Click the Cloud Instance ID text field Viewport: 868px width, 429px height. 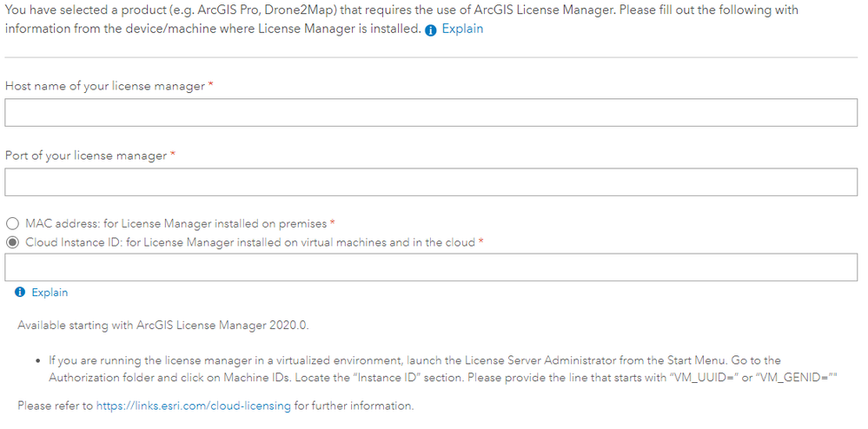coord(431,267)
